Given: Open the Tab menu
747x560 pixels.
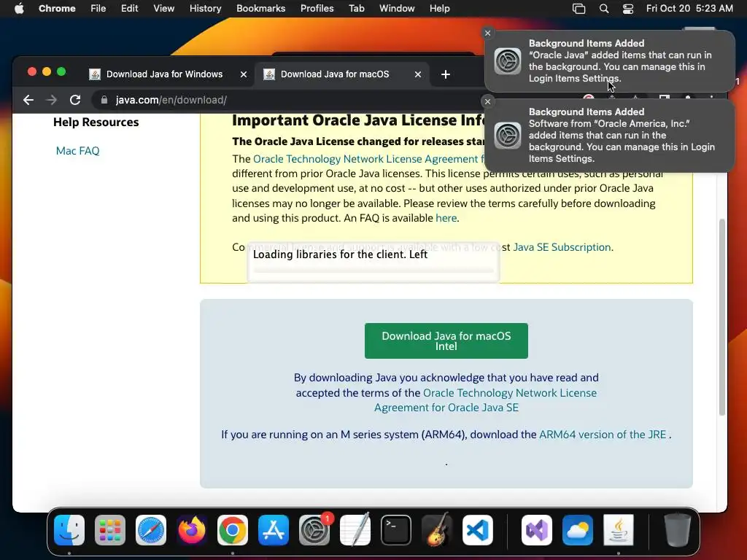Looking at the screenshot, I should tap(356, 9).
